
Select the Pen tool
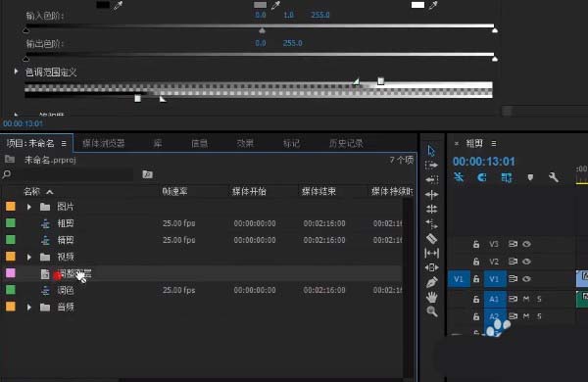431,282
